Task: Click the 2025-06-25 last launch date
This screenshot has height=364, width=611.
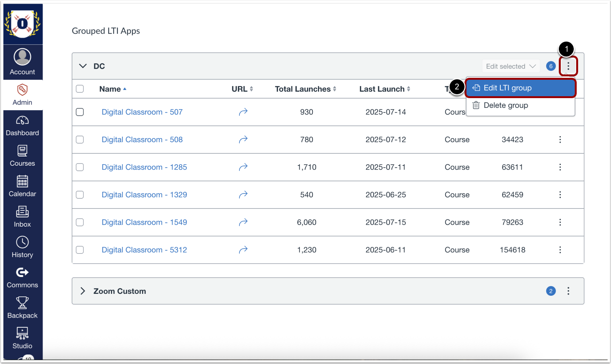Action: (x=386, y=195)
